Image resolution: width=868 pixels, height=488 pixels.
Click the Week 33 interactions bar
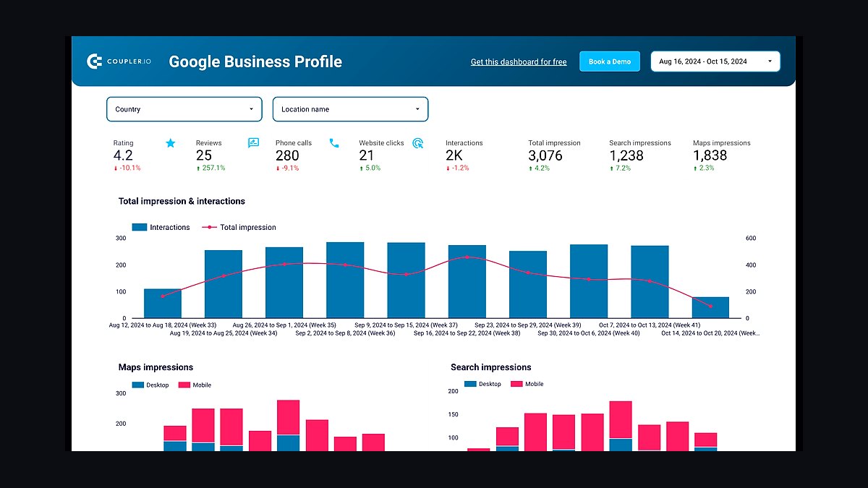[163, 304]
